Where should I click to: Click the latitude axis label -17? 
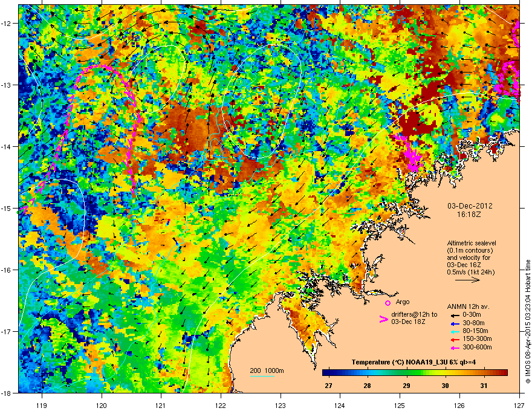pyautogui.click(x=7, y=331)
